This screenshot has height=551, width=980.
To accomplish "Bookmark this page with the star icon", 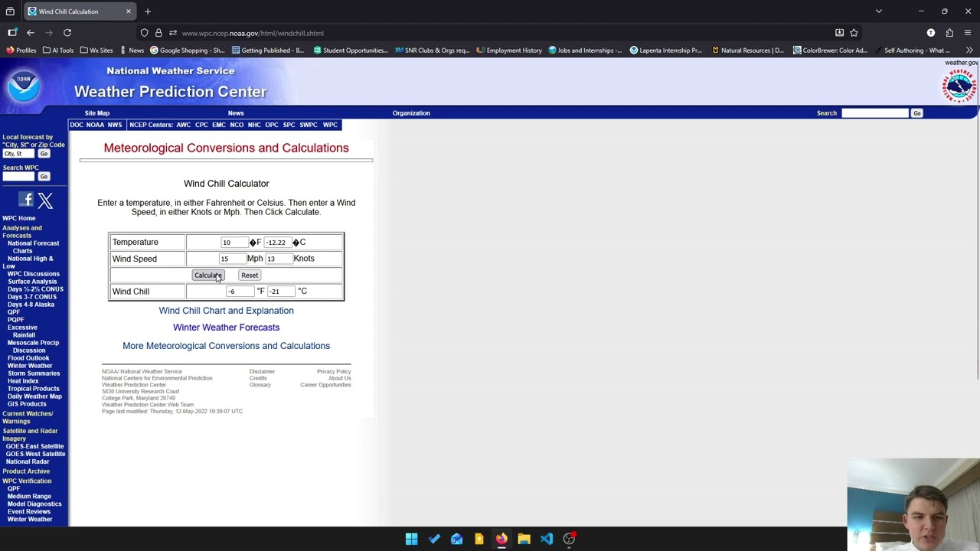I will point(854,33).
